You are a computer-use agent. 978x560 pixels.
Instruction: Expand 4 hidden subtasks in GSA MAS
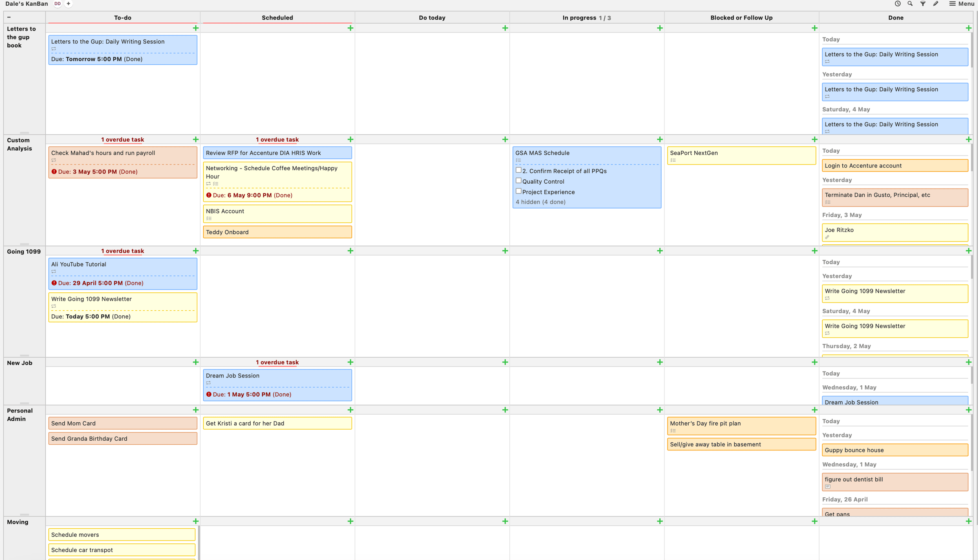tap(540, 202)
